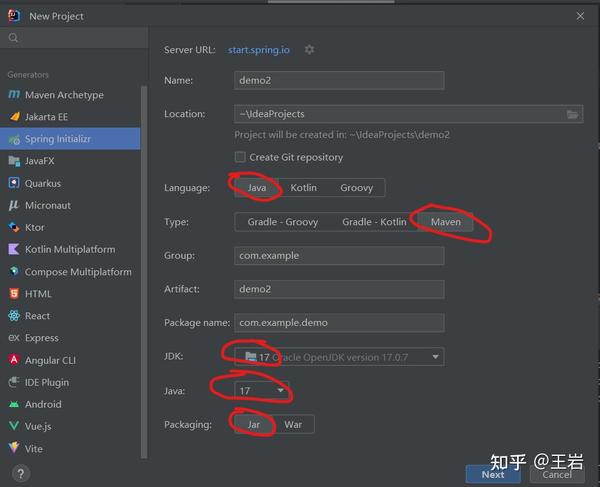Viewport: 600px width, 487px height.
Task: Click the Artifact field
Action: 339,289
